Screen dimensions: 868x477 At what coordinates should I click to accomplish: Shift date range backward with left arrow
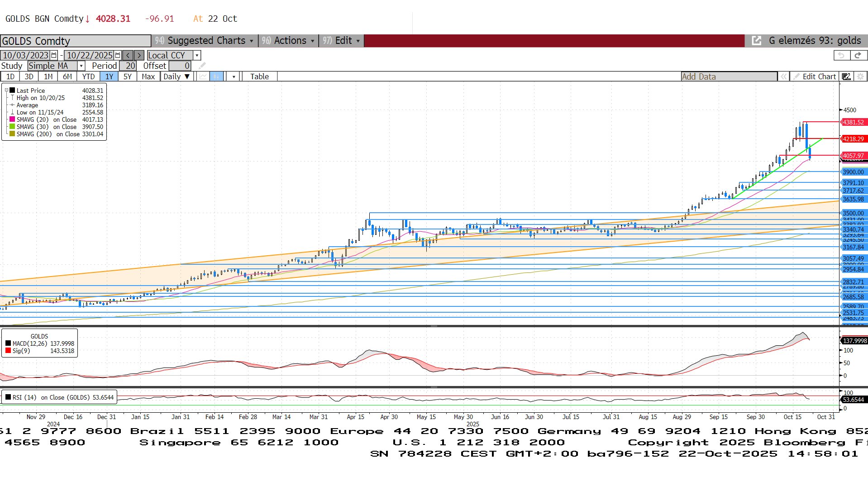128,55
